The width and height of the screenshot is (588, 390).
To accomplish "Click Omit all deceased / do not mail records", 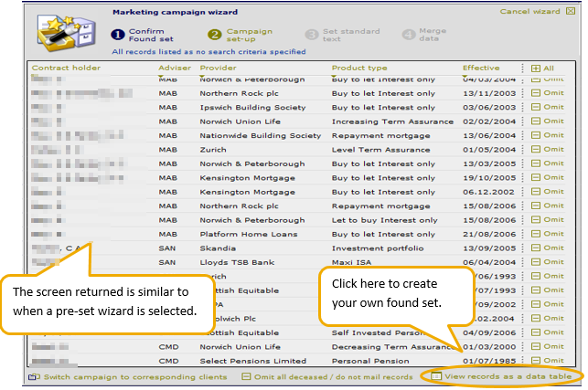I will coord(327,377).
